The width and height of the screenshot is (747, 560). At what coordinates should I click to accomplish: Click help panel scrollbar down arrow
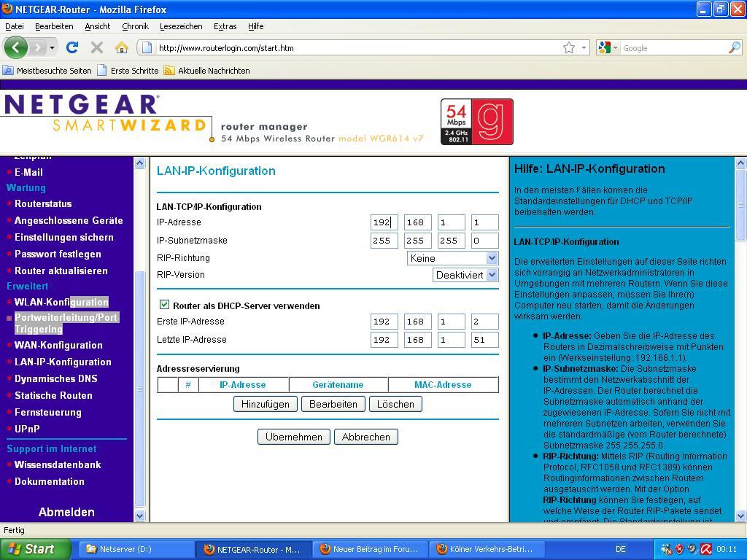741,516
